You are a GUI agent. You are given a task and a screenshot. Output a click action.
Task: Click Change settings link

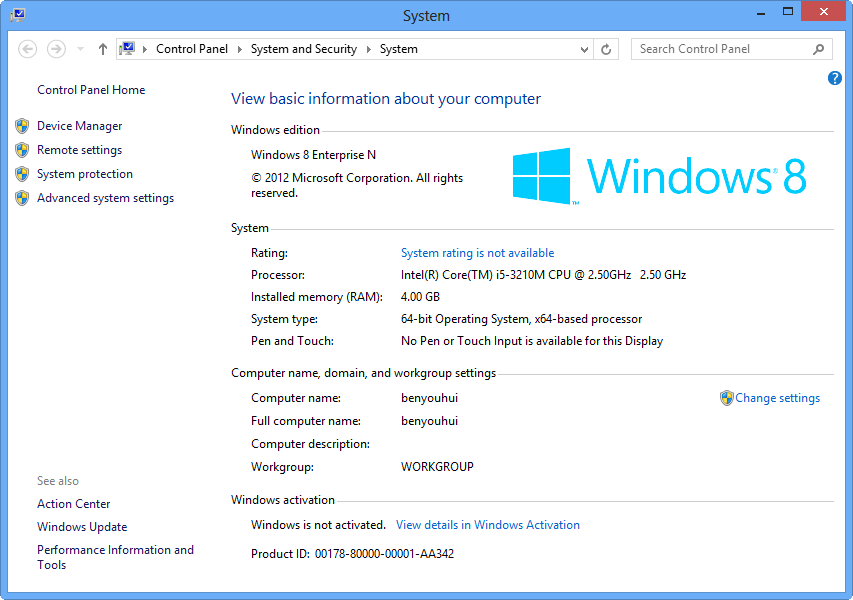click(777, 398)
